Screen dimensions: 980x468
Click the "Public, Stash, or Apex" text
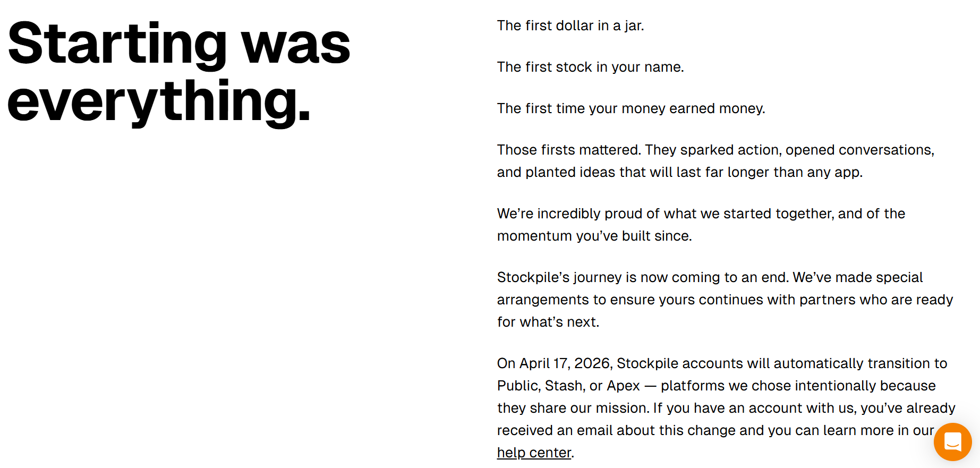click(568, 386)
